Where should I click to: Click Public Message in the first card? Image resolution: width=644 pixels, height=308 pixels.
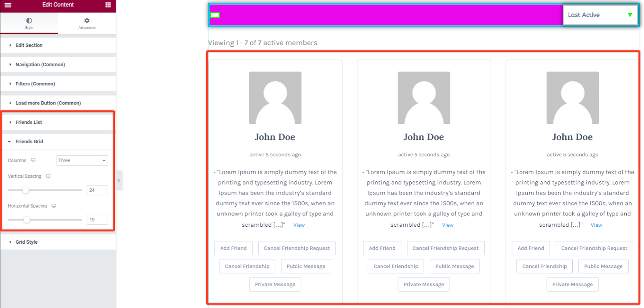306,266
